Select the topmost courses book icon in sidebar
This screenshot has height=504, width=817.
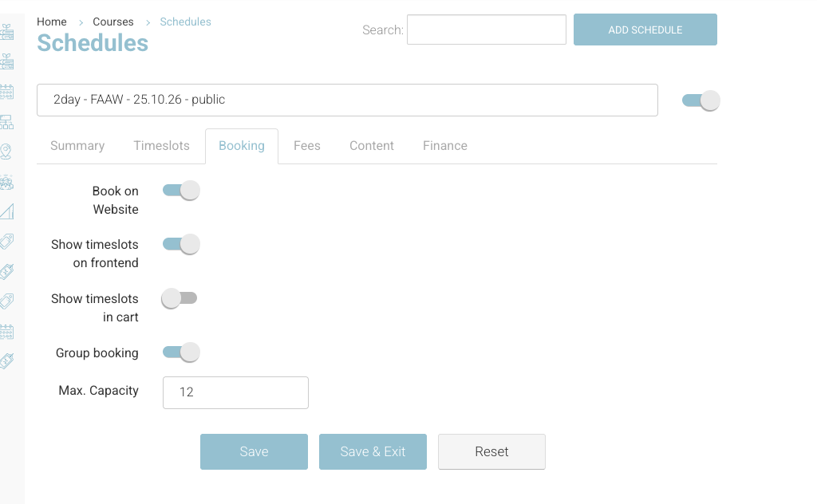10,32
